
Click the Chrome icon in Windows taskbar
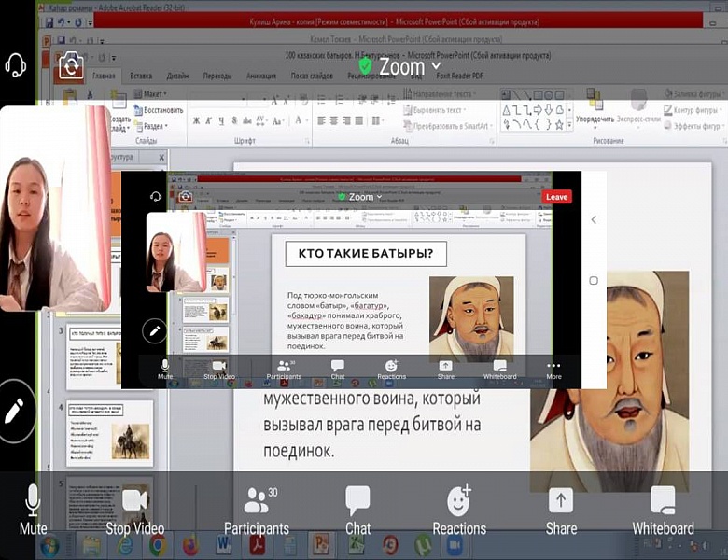click(158, 545)
